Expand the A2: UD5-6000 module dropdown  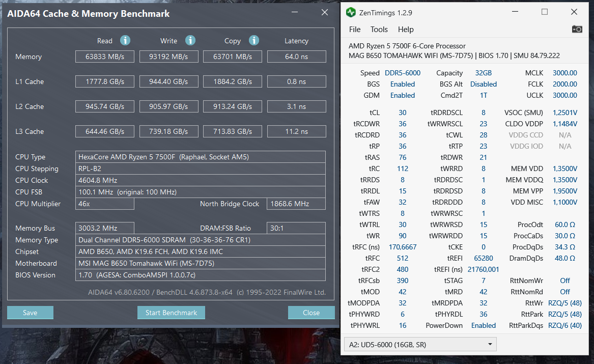pos(420,344)
